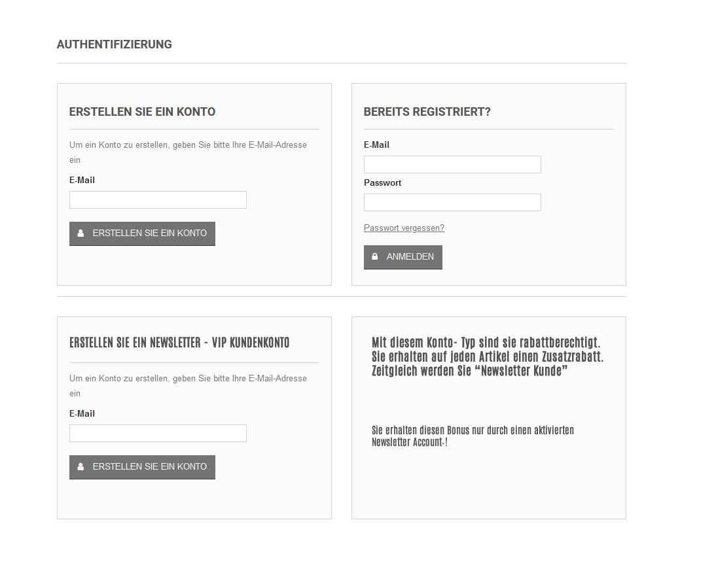Click the user icon on top create-account button
This screenshot has height=588, width=716.
click(x=81, y=233)
